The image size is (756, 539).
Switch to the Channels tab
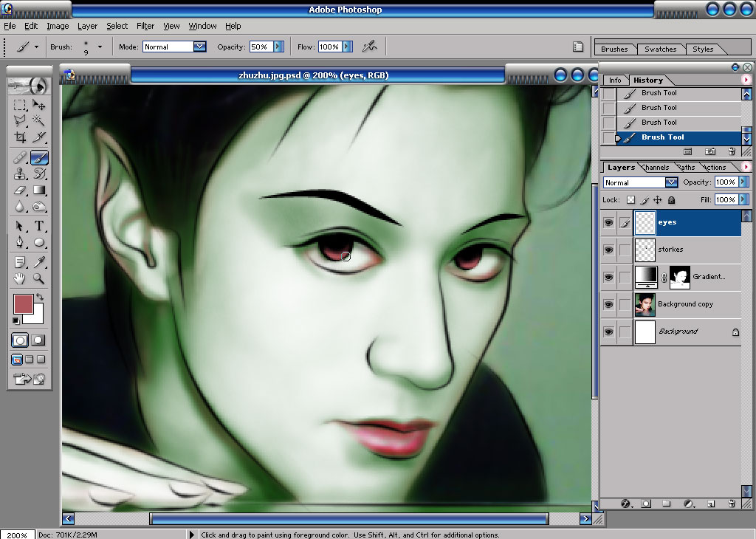[x=656, y=168]
